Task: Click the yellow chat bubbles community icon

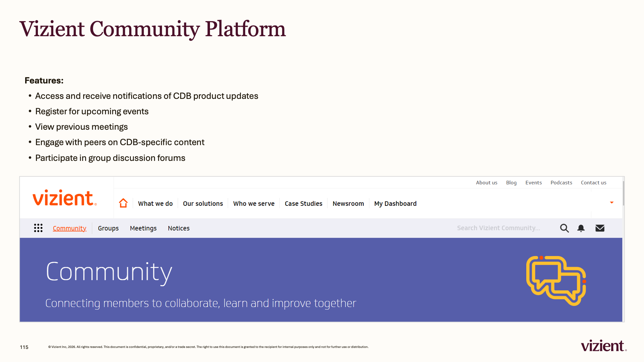Action: 556,281
